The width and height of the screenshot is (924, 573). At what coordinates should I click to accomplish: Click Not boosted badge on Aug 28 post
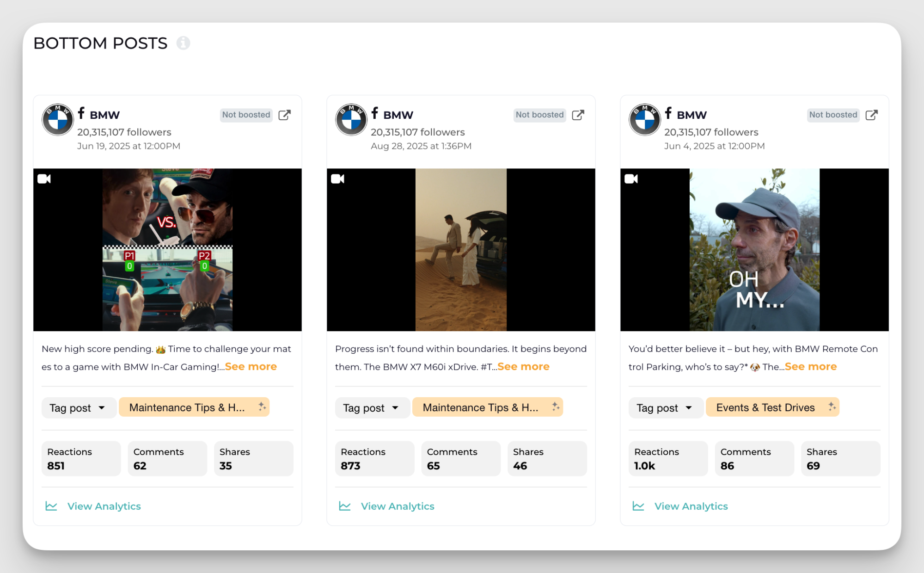pos(539,115)
